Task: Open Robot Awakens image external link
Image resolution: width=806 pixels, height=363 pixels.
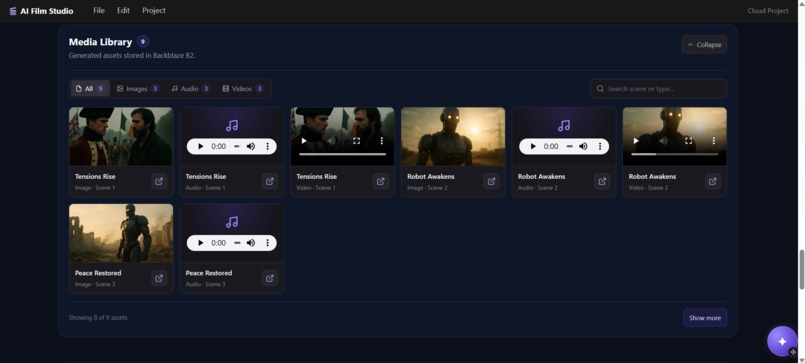Action: (491, 181)
